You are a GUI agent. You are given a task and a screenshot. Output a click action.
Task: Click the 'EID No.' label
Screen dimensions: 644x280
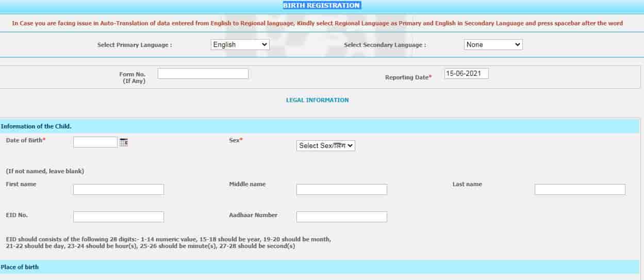pos(17,215)
